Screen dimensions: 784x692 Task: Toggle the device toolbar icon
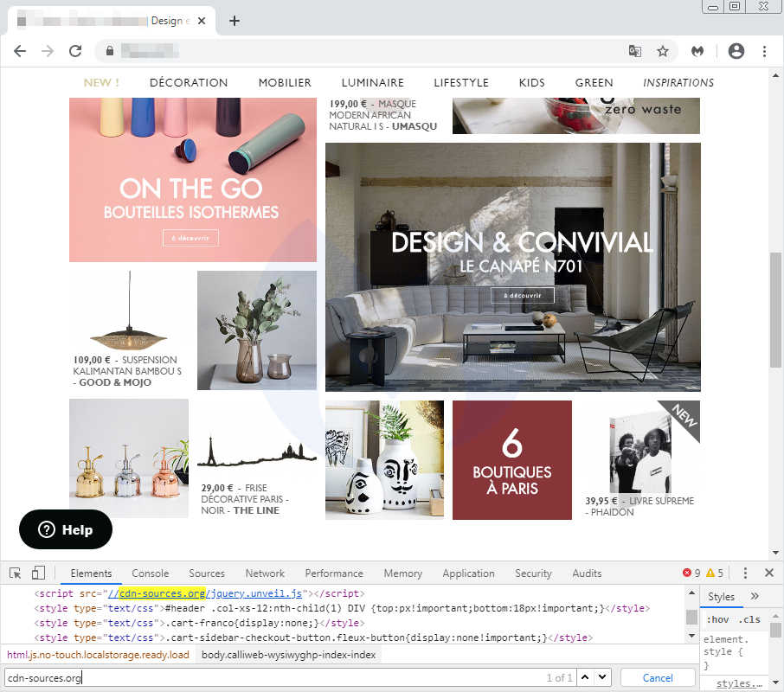pos(38,573)
